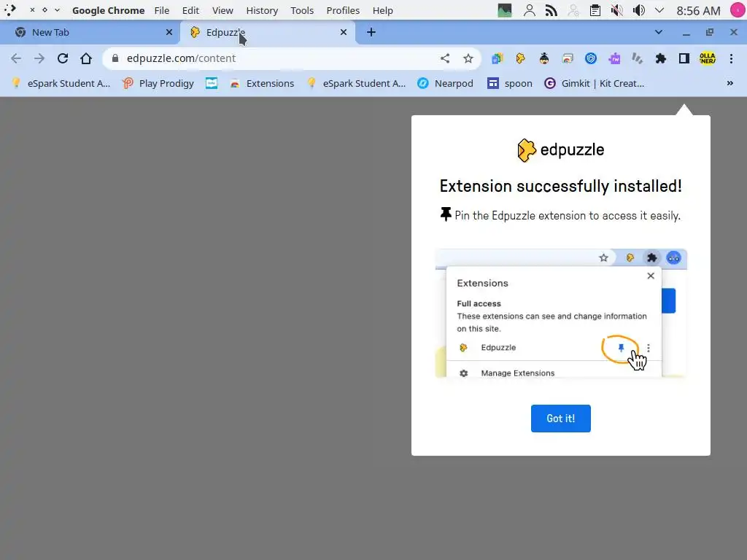Open the system monitor graph tray icon

pyautogui.click(x=505, y=10)
